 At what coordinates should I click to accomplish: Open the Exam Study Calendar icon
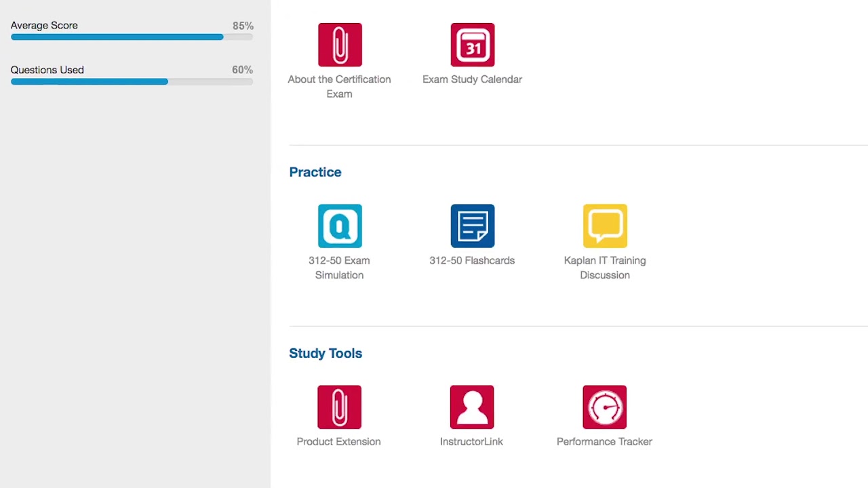(x=473, y=45)
